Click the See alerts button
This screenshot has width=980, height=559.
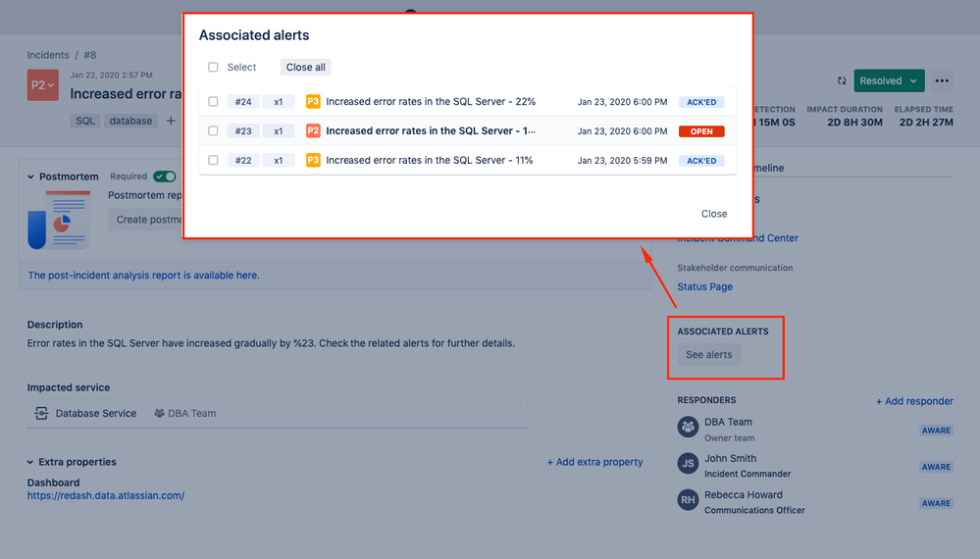point(708,355)
